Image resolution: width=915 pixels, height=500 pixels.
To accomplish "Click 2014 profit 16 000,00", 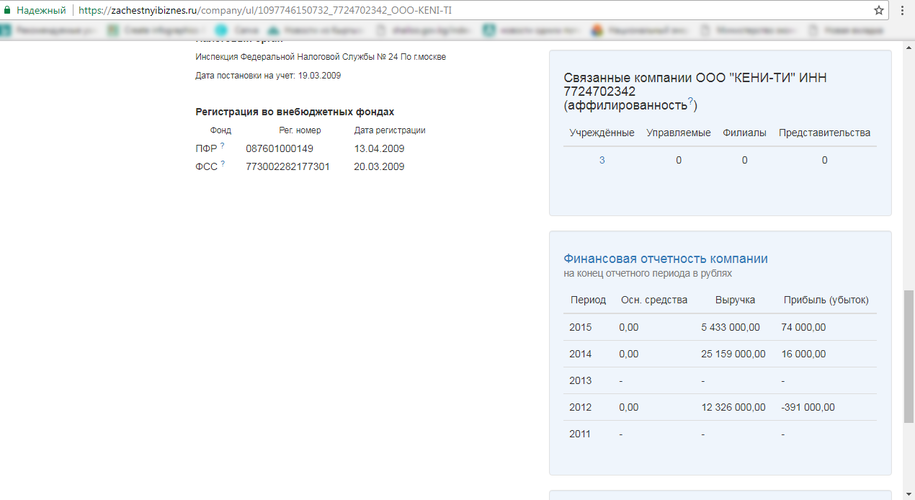I will pyautogui.click(x=804, y=354).
